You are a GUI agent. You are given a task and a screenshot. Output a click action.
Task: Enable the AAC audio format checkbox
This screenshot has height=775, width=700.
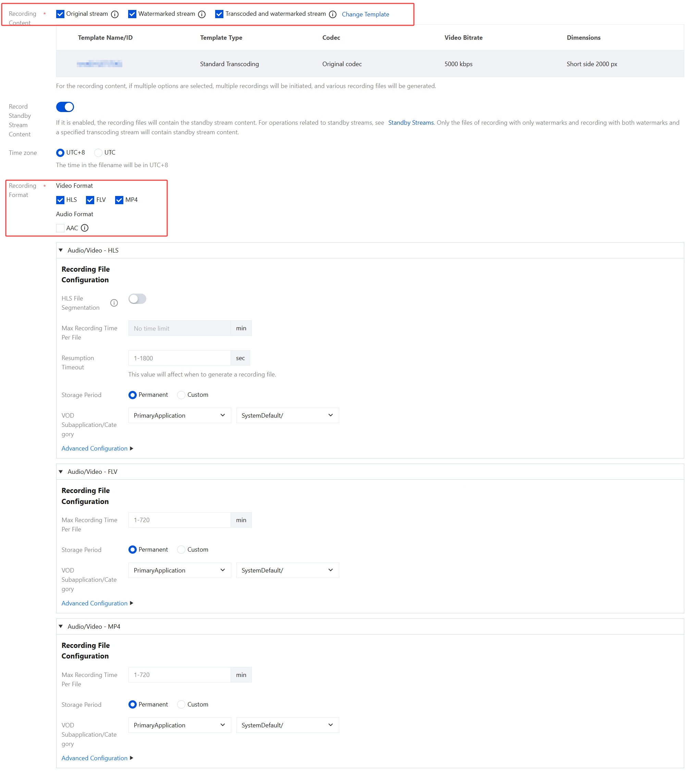point(60,228)
